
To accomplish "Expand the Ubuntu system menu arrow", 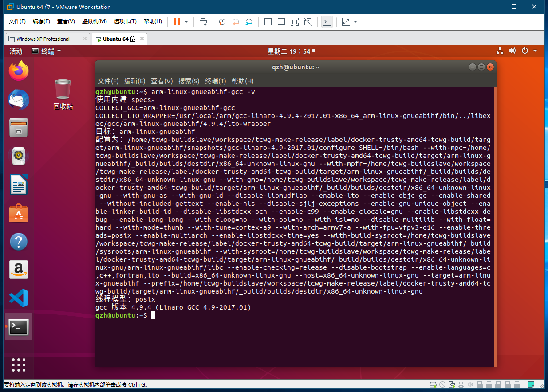I will coord(535,51).
